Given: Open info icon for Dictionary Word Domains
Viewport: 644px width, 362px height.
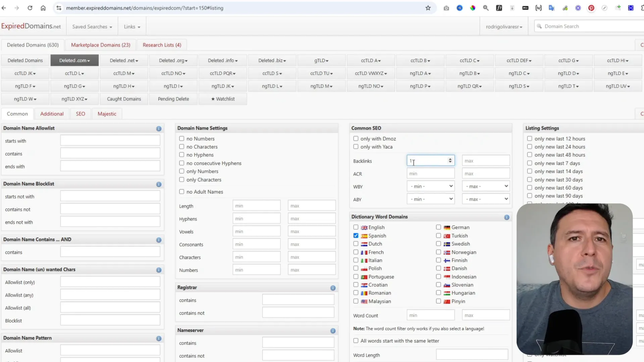Looking at the screenshot, I should pyautogui.click(x=506, y=217).
